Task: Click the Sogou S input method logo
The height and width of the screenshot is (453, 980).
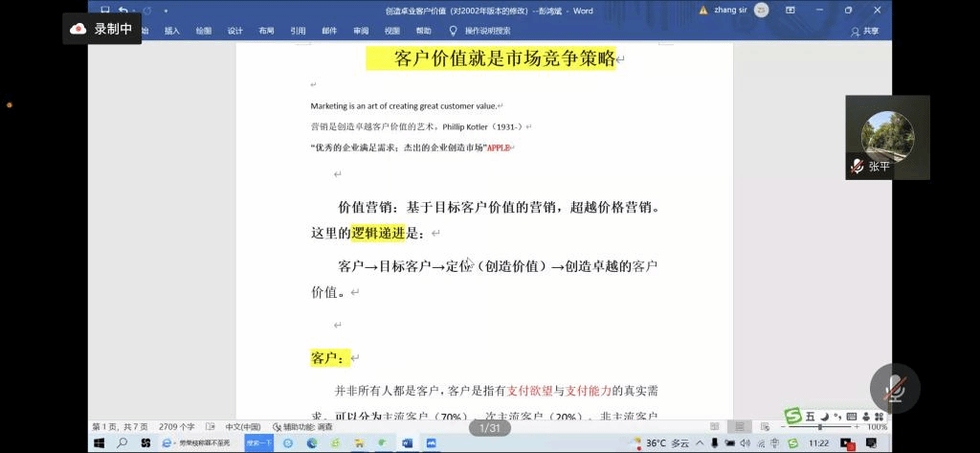Action: pyautogui.click(x=793, y=416)
